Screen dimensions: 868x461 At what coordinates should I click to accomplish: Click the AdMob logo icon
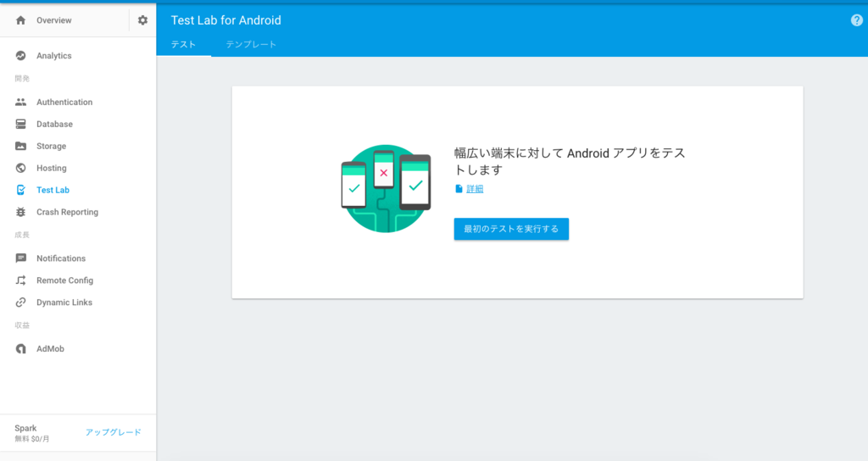coord(20,348)
